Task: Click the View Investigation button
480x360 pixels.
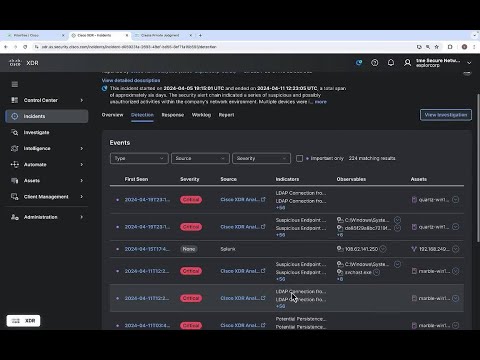Action: (x=446, y=115)
